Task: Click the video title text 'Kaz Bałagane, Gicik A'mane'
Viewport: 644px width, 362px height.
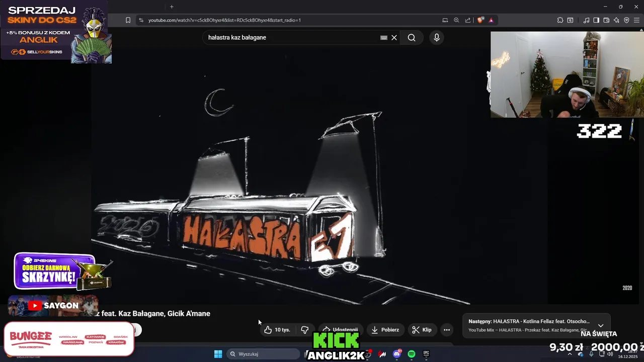Action: (164, 314)
